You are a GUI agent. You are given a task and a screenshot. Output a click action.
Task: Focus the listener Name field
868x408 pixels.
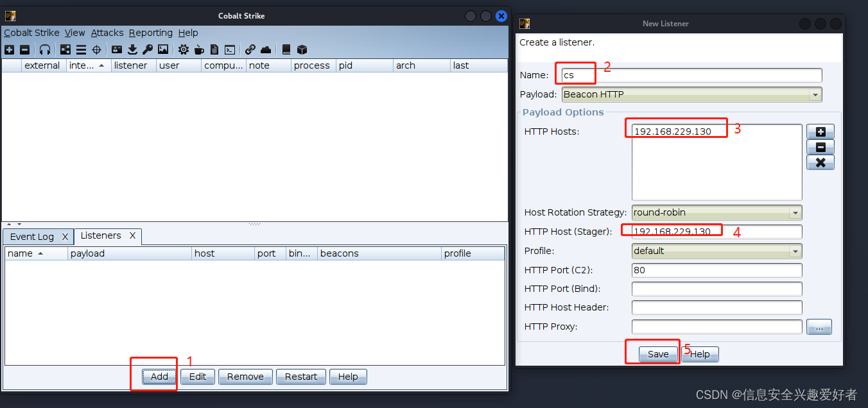coord(692,75)
